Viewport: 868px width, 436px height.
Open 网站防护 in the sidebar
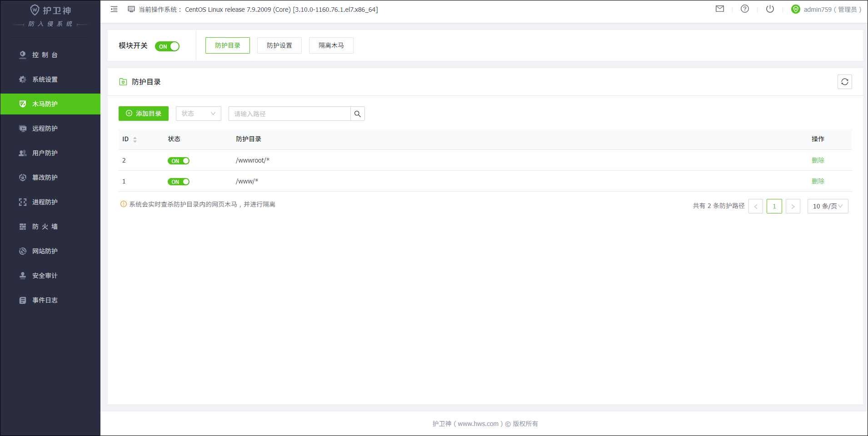tap(50, 251)
